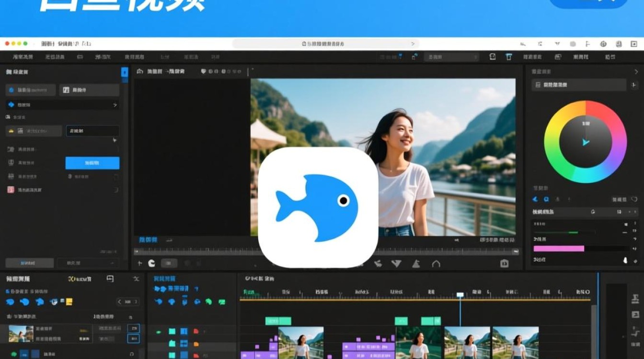Enable the toggle beside the bottom left sidebar entry

point(115,190)
